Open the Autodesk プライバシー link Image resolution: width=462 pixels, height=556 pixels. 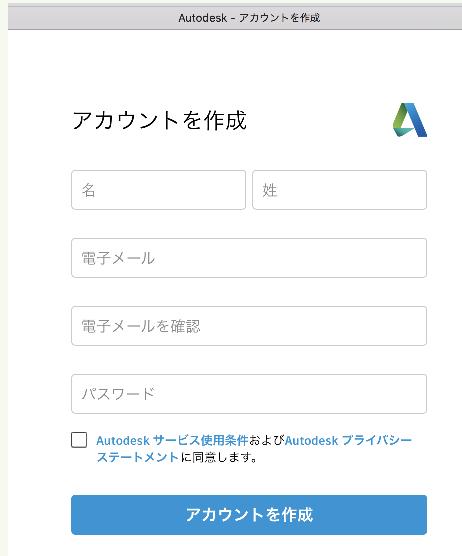click(x=348, y=440)
